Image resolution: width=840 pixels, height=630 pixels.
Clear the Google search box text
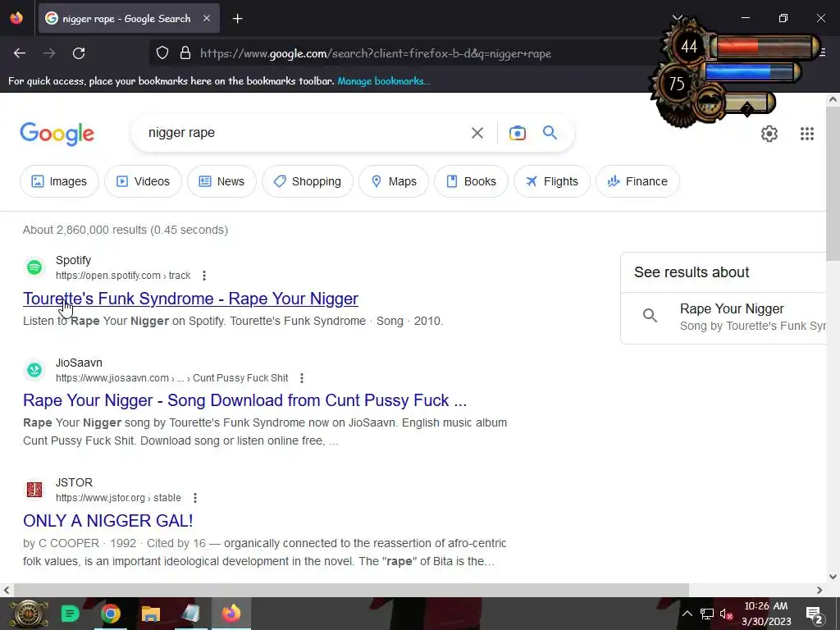pyautogui.click(x=477, y=133)
